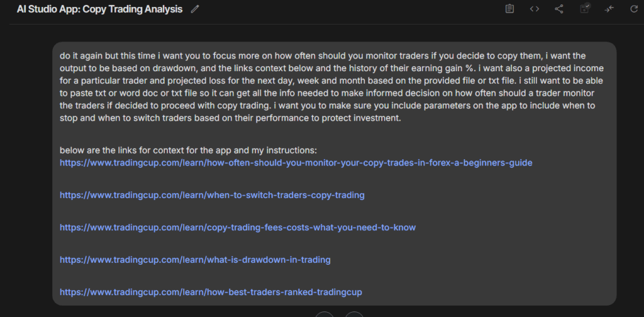Open the clipboard system instructions icon
Viewport: 644px width, 317px height.
point(509,9)
